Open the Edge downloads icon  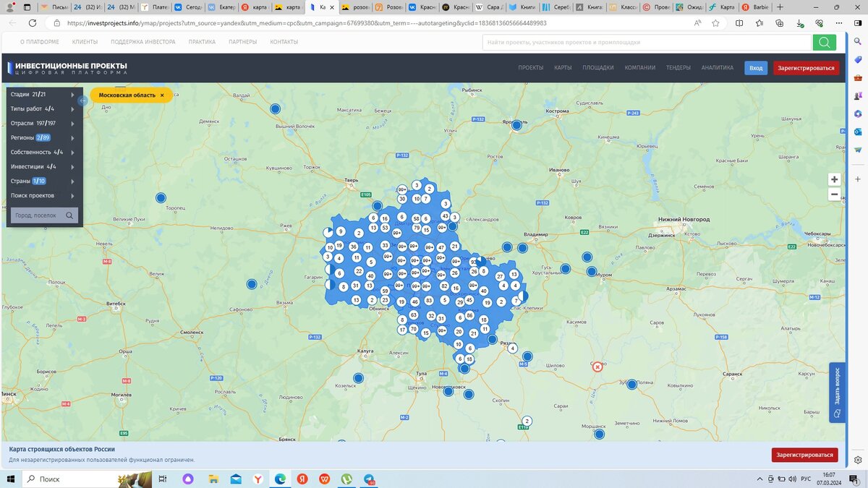799,22
